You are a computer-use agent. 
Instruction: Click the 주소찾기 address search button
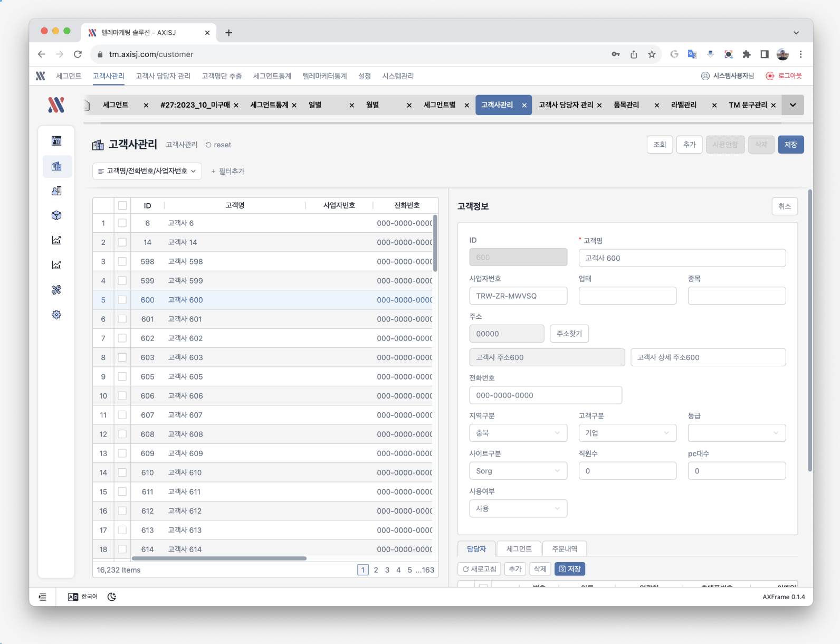click(569, 334)
